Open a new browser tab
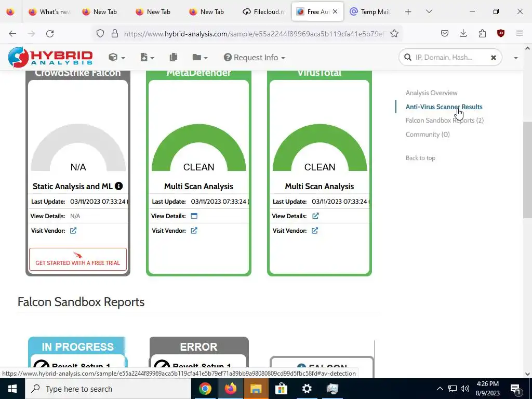Viewport: 532px width, 399px height. click(x=408, y=12)
